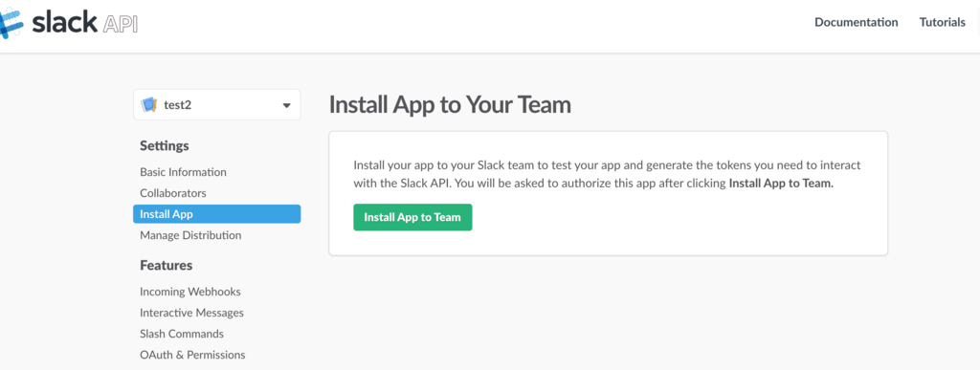Viewport: 980px width, 370px height.
Task: Open the Documentation menu
Action: click(x=857, y=22)
